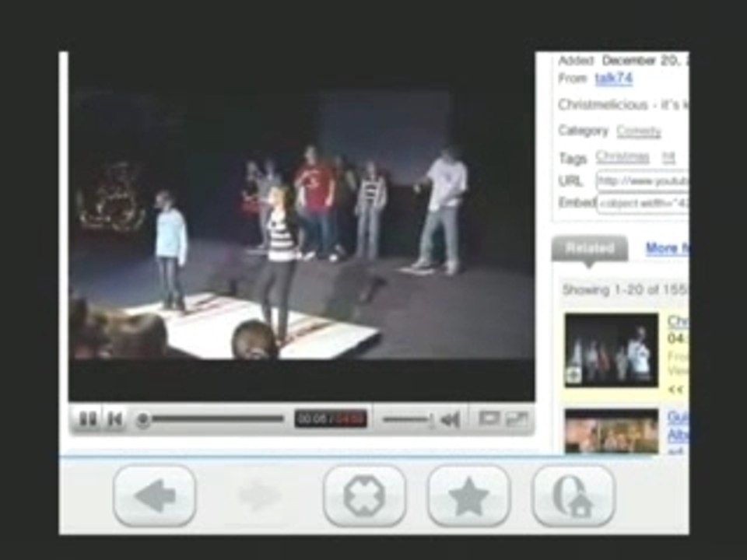Click the second related video title link

coord(678,426)
